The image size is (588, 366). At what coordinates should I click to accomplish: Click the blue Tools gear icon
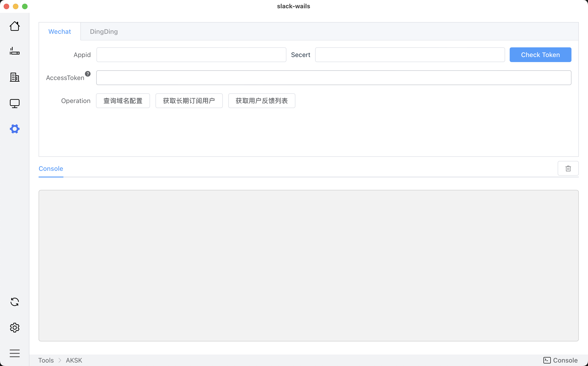point(14,129)
